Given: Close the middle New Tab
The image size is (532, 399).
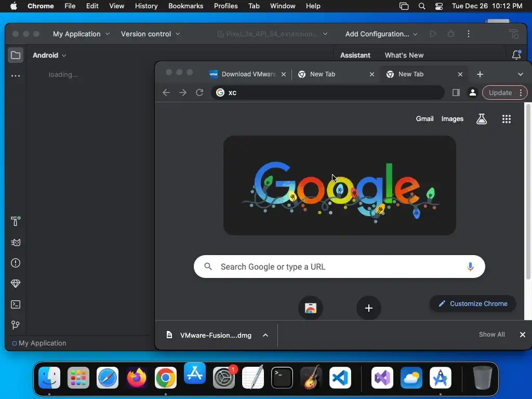Looking at the screenshot, I should [372, 74].
